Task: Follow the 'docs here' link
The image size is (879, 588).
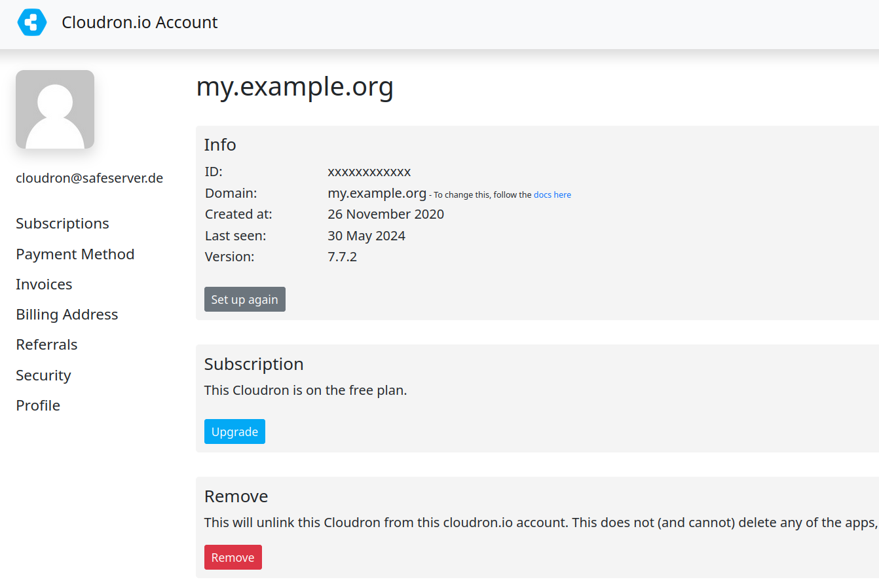Action: (552, 194)
